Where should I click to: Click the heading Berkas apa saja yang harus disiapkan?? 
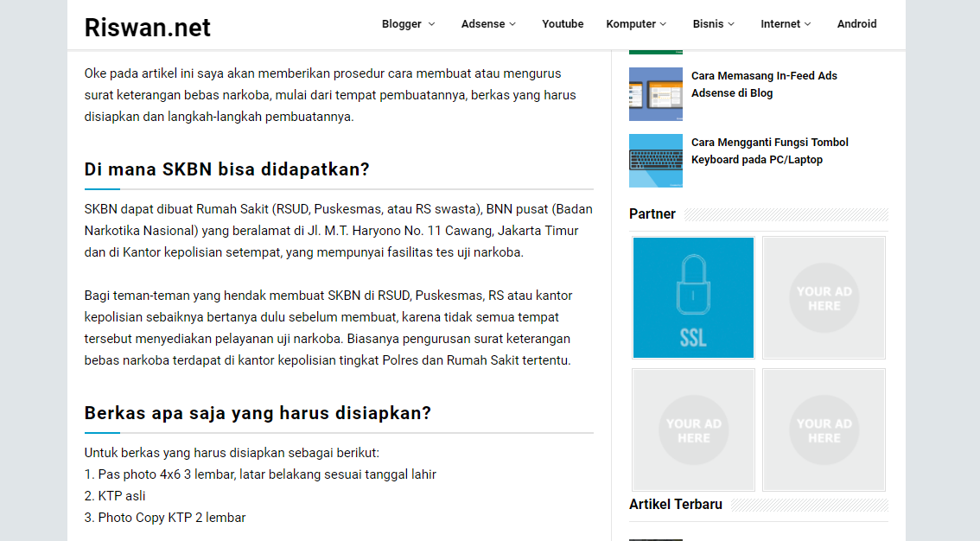tap(258, 413)
